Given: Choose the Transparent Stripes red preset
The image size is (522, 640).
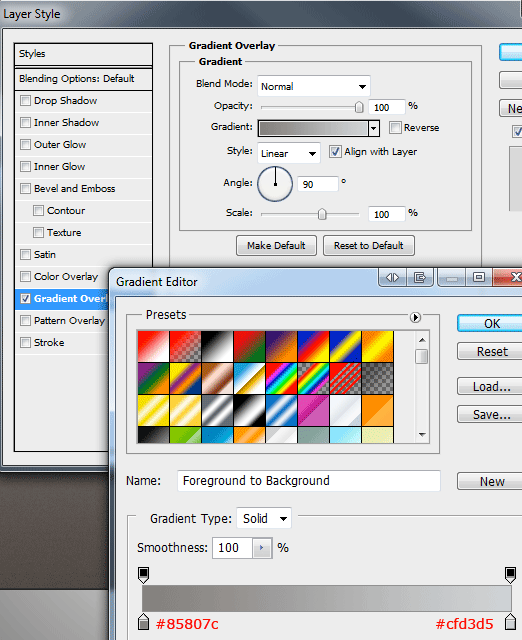Looking at the screenshot, I should [x=346, y=378].
